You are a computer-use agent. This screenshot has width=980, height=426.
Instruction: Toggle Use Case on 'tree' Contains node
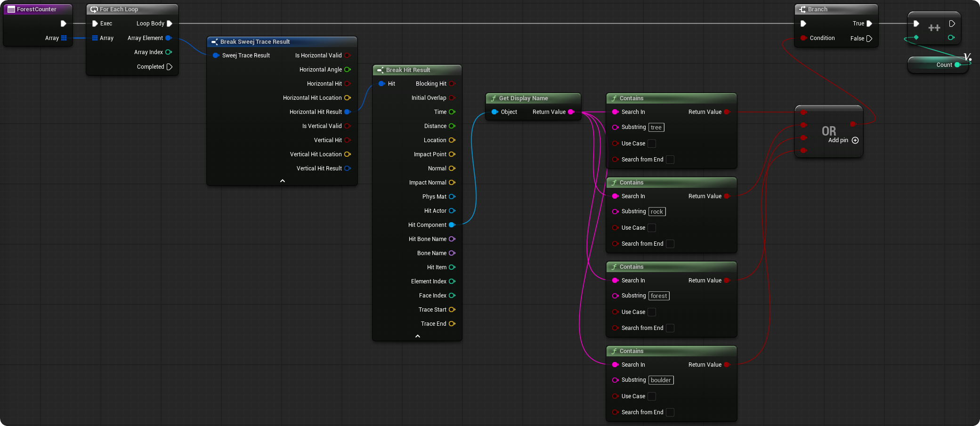point(652,144)
